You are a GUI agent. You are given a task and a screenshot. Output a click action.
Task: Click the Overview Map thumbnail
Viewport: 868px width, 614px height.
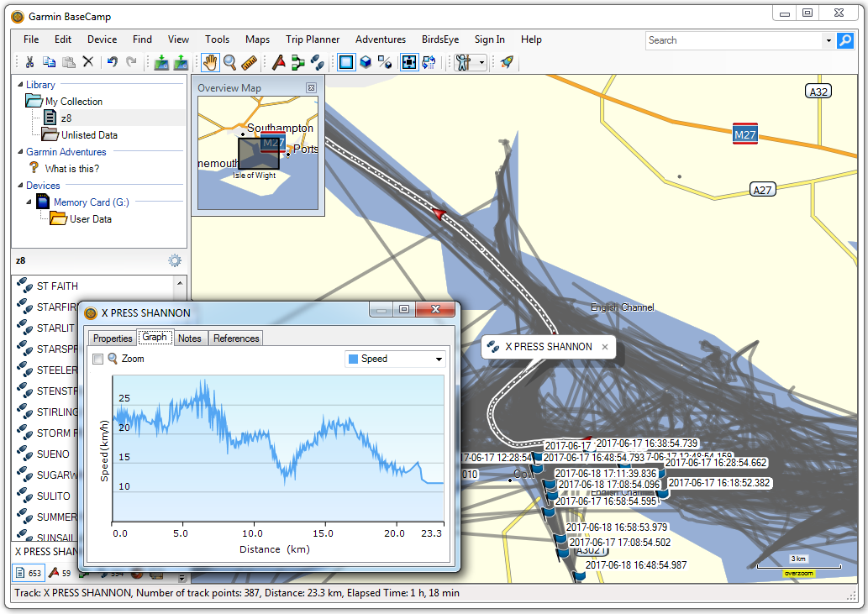(x=258, y=153)
